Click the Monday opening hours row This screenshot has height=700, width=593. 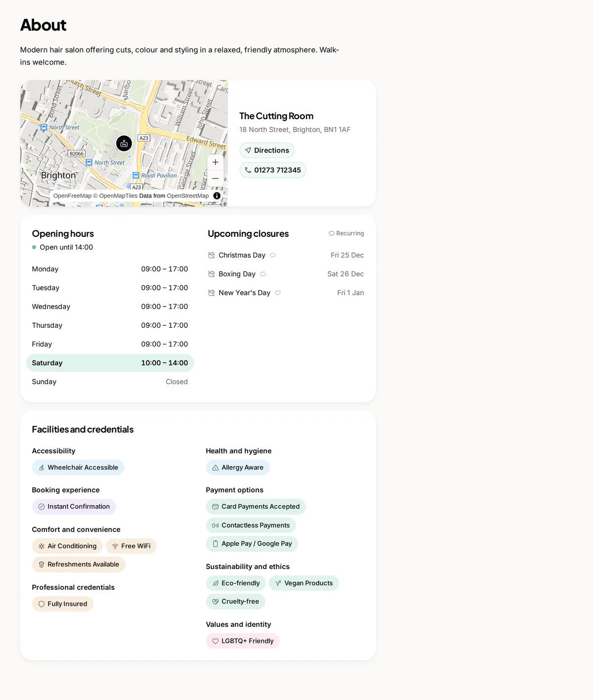(x=110, y=269)
